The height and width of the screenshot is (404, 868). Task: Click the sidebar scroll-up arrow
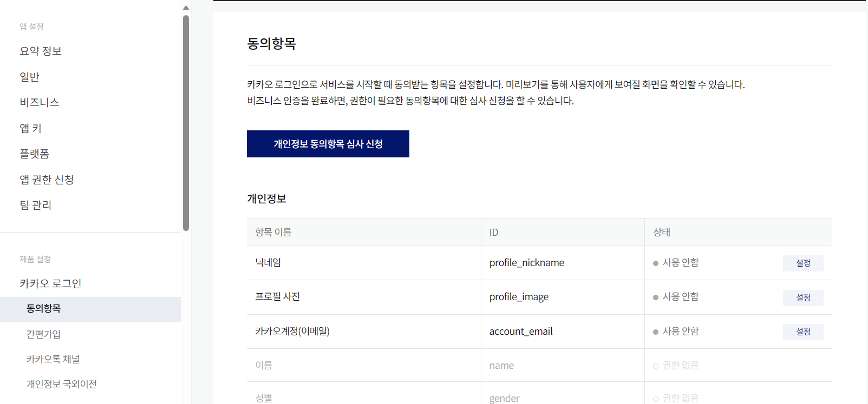click(186, 8)
